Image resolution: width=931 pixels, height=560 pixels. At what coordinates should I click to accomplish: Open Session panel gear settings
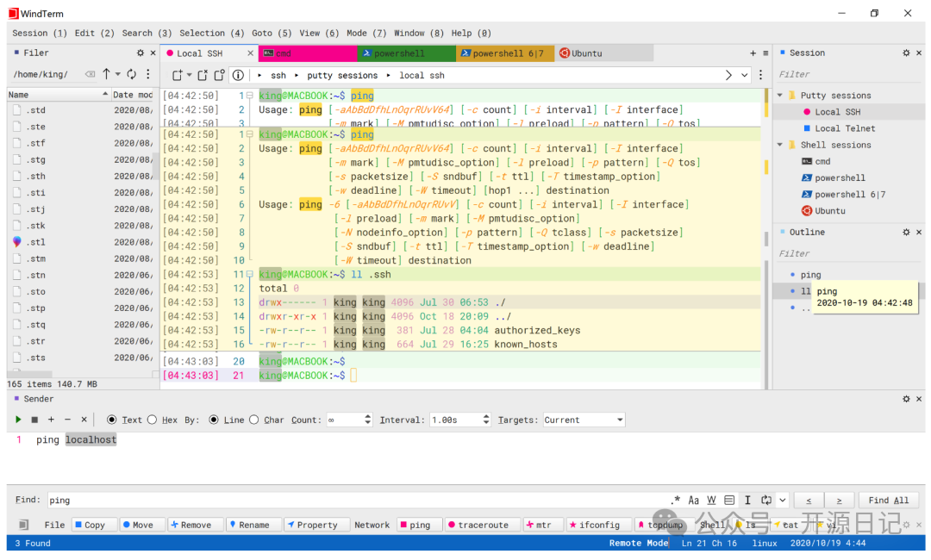point(906,53)
